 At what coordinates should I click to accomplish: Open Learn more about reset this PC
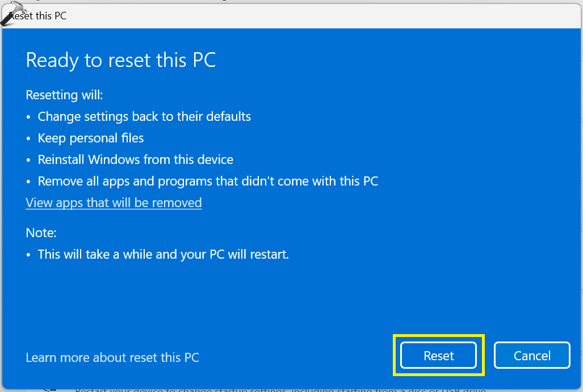pyautogui.click(x=112, y=357)
